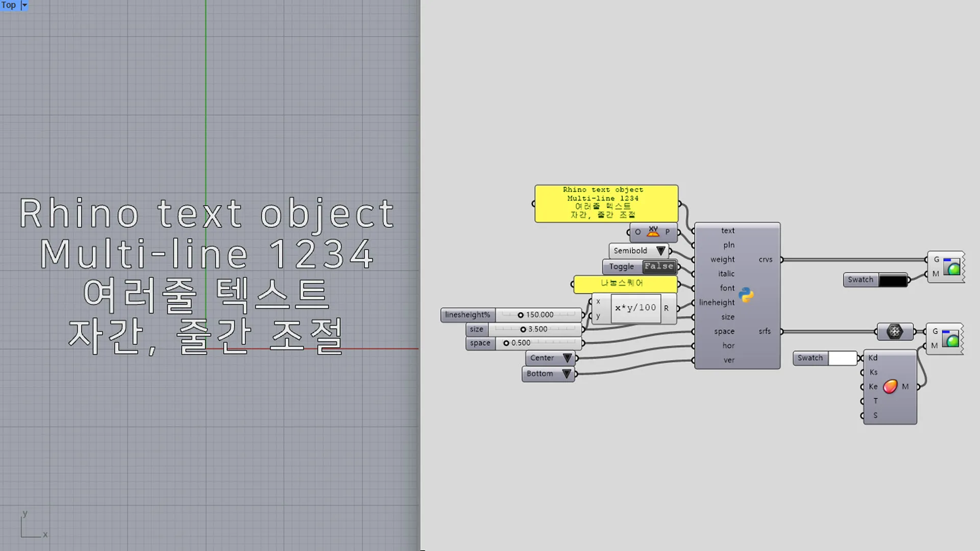The image size is (980, 551).
Task: Toggle the False boolean value
Action: point(659,266)
